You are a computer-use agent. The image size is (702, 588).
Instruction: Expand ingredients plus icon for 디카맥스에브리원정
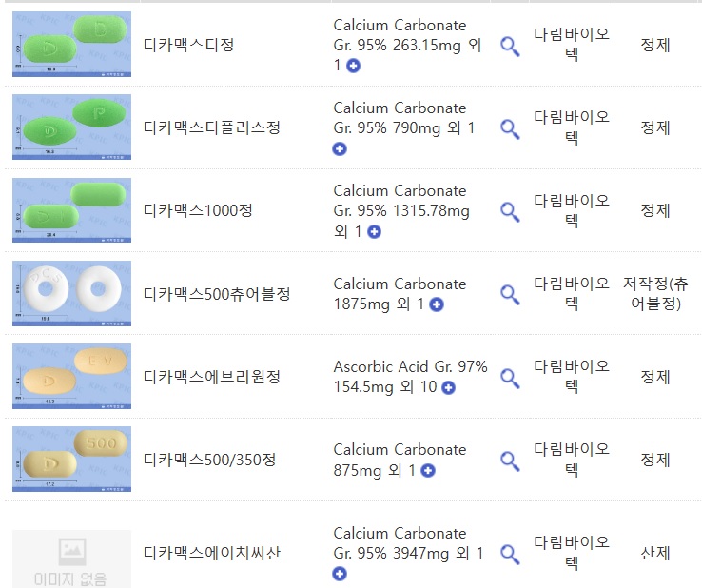click(x=448, y=387)
